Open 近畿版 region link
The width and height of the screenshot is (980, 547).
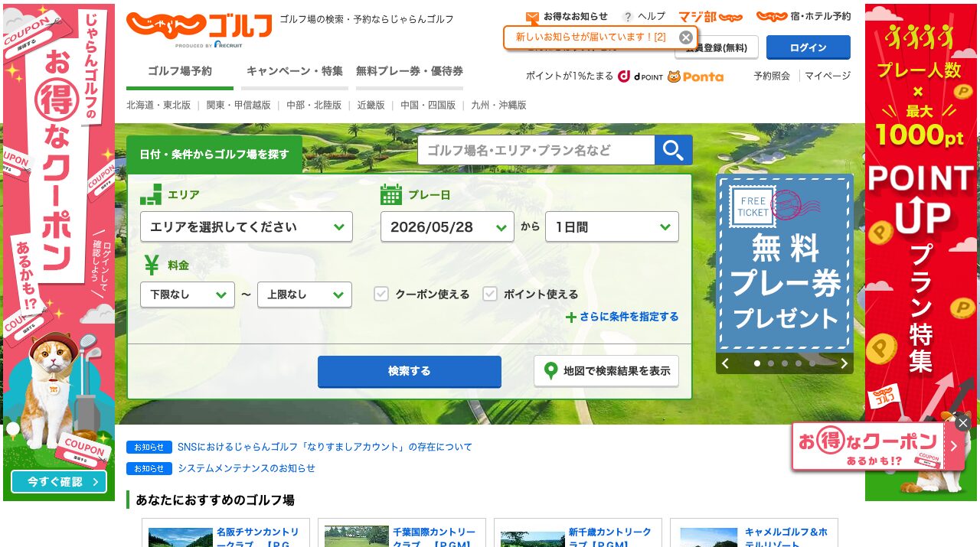tap(371, 106)
